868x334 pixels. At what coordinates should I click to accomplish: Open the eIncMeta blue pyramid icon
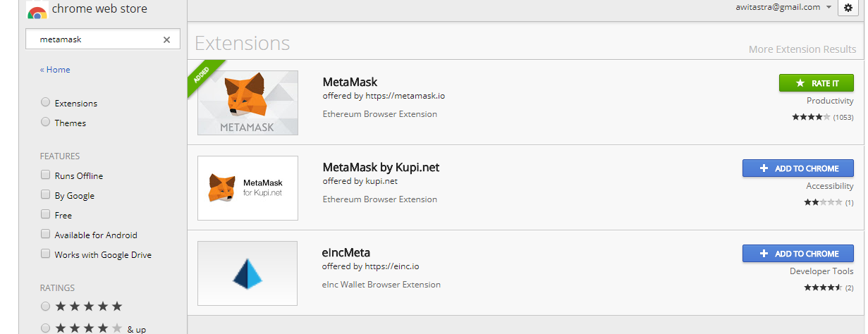point(247,273)
